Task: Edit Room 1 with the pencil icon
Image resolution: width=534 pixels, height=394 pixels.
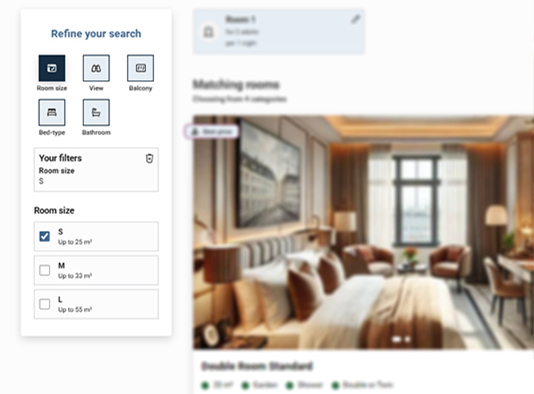Action: (355, 19)
